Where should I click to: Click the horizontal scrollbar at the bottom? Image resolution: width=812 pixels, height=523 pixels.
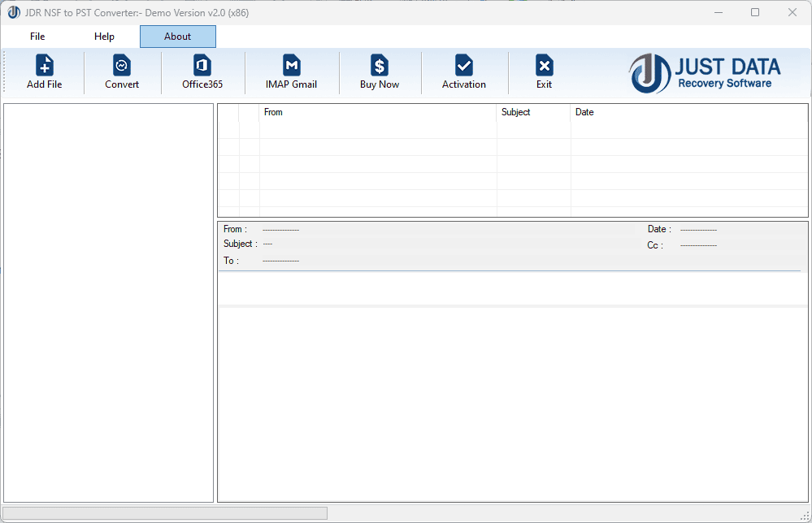(163, 512)
